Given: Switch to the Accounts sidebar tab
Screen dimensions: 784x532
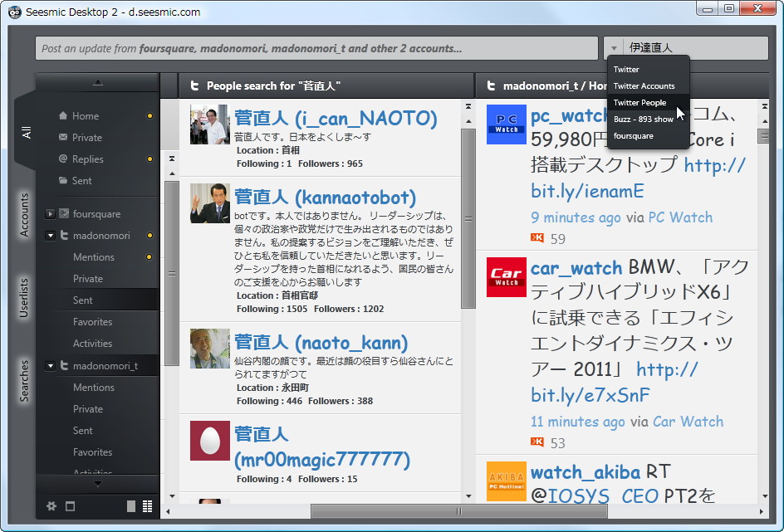Looking at the screenshot, I should tap(25, 215).
